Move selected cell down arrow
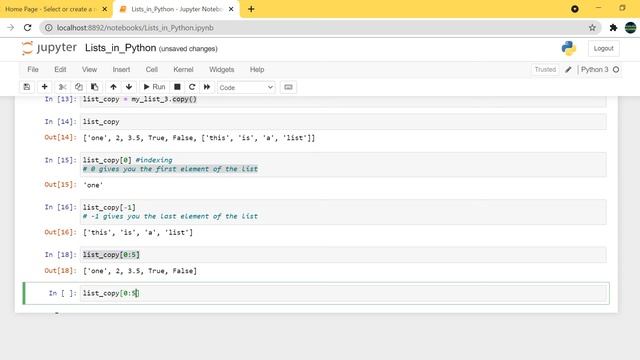The image size is (640, 360). [x=129, y=87]
